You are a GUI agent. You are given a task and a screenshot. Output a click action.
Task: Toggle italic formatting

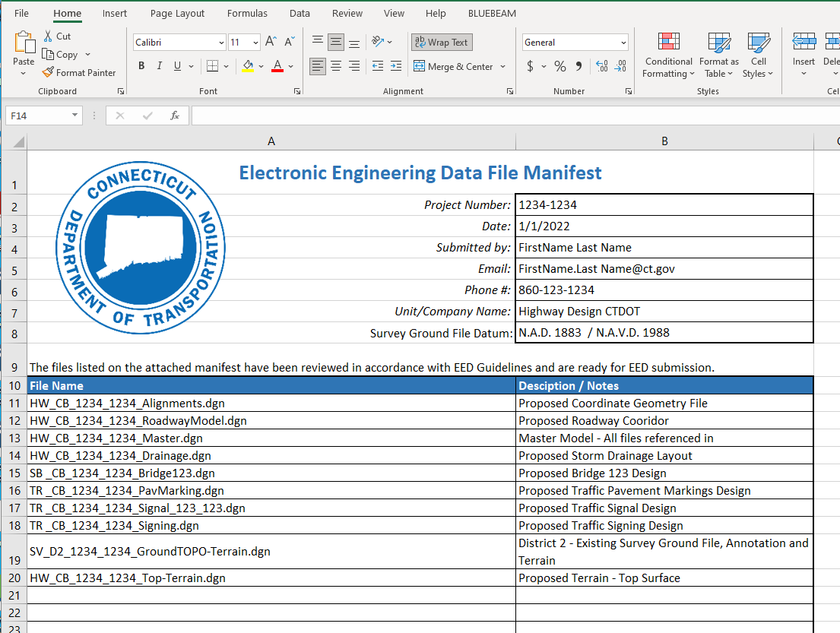(x=159, y=66)
